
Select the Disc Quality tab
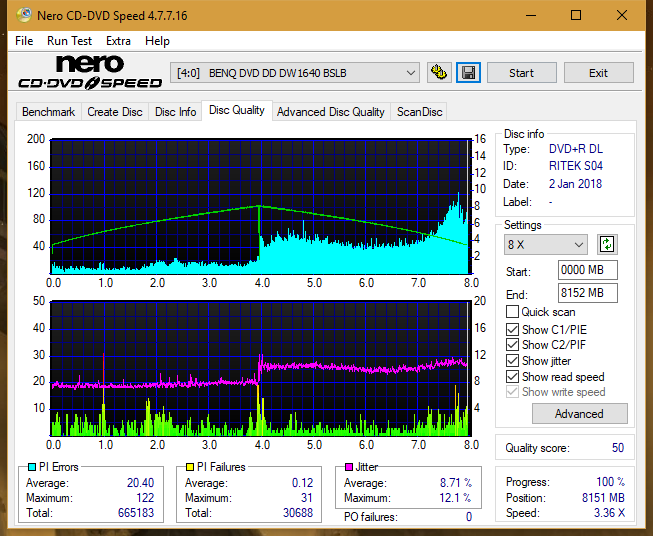coord(237,110)
